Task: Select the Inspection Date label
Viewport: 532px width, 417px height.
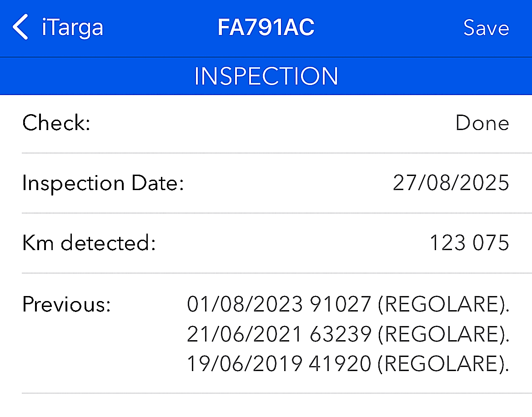Action: pyautogui.click(x=103, y=183)
